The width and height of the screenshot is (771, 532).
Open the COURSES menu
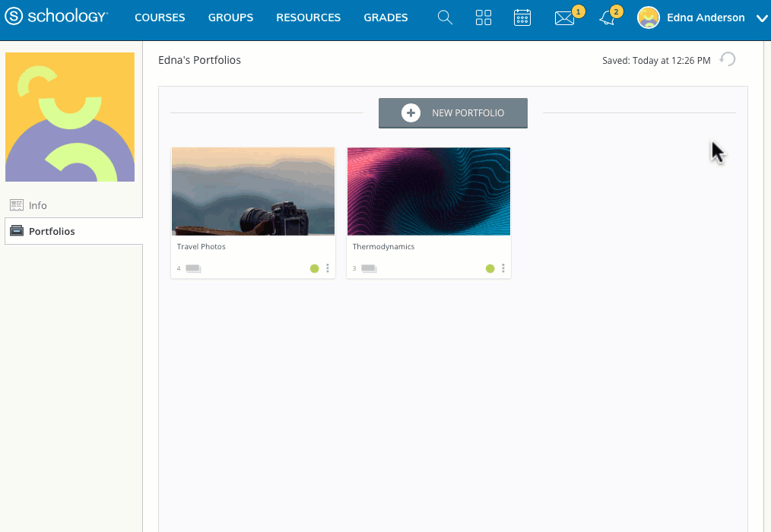click(x=160, y=17)
